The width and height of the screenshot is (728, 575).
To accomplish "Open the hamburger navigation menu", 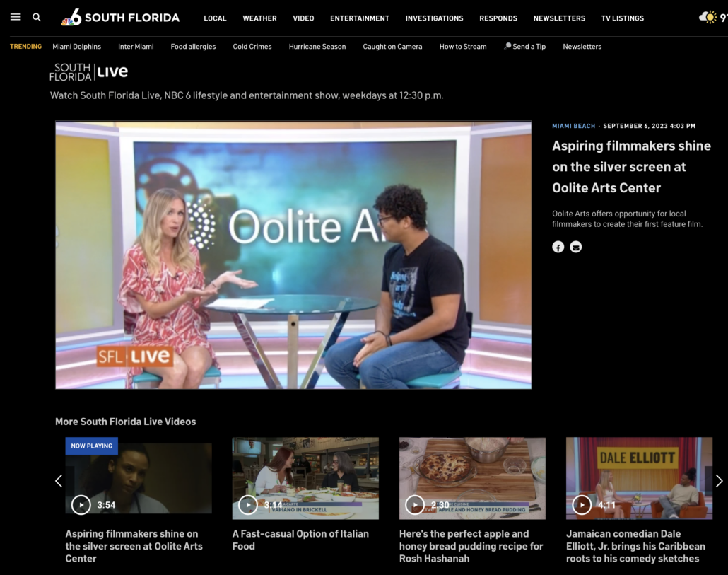I will coord(16,17).
